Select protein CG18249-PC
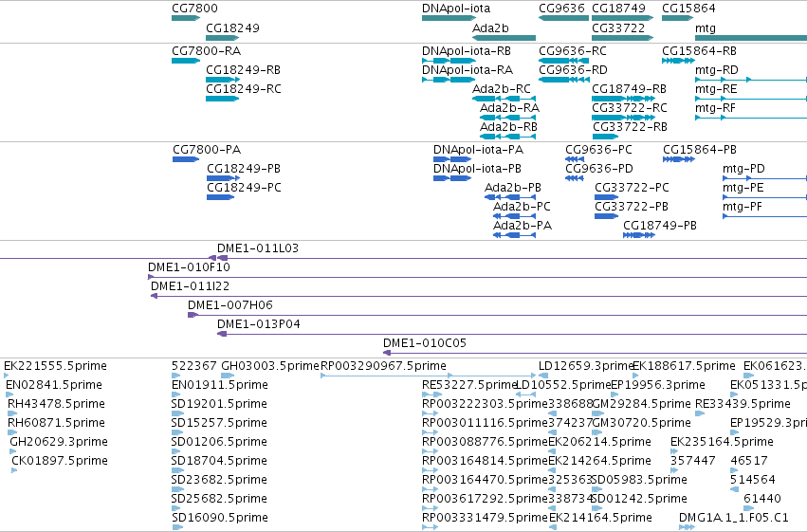Screen dimensions: 807x532 pos(220,197)
